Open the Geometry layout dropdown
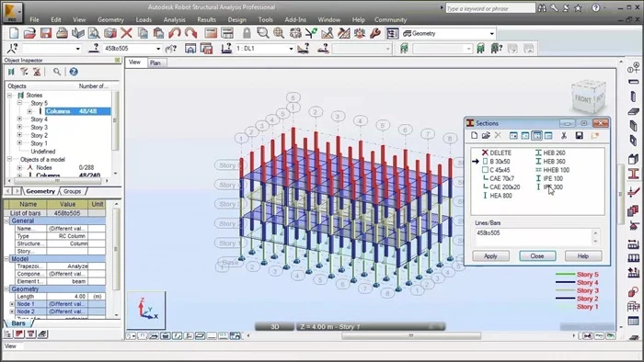Screen dimensions: 644x362 click(491, 34)
